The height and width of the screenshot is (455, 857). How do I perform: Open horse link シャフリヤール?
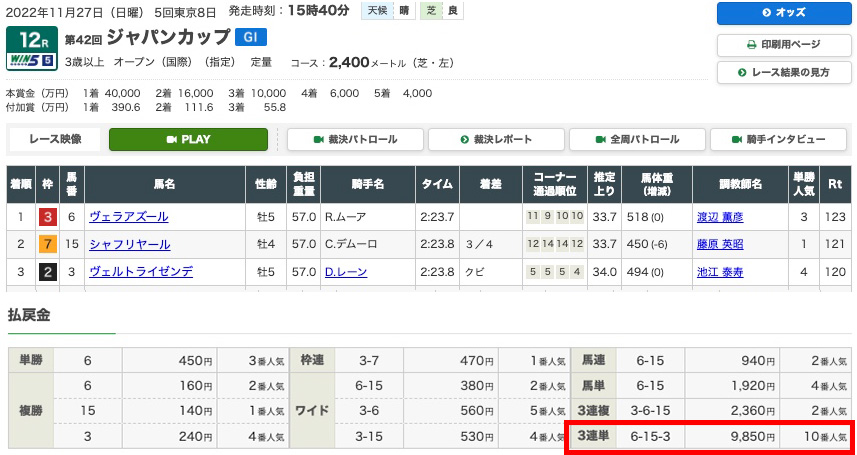[130, 244]
